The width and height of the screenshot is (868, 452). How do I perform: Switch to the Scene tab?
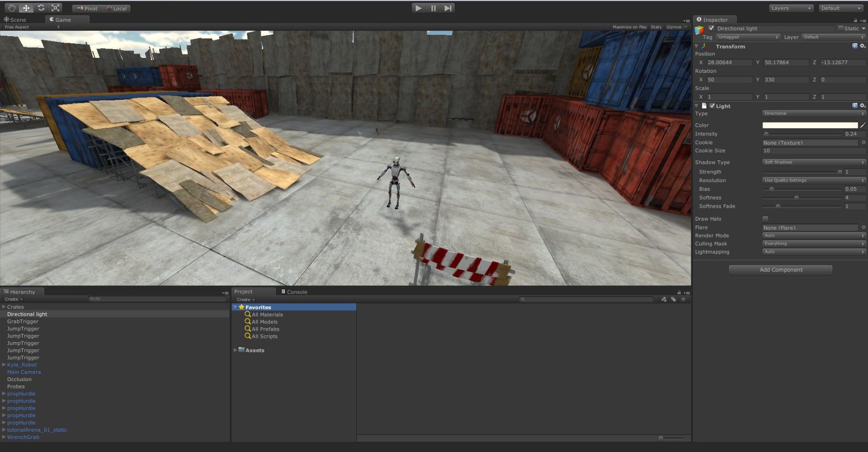pos(15,20)
